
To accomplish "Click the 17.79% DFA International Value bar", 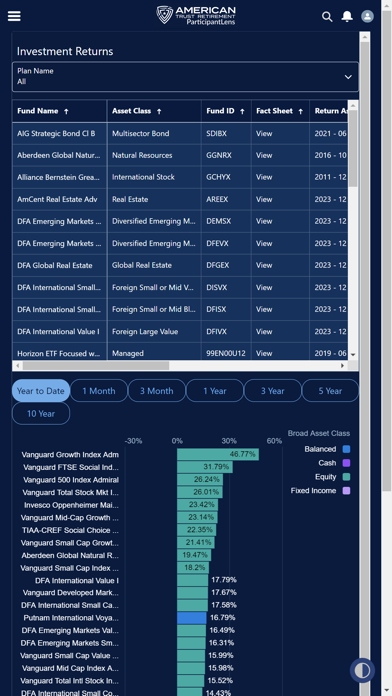I will coord(192,580).
